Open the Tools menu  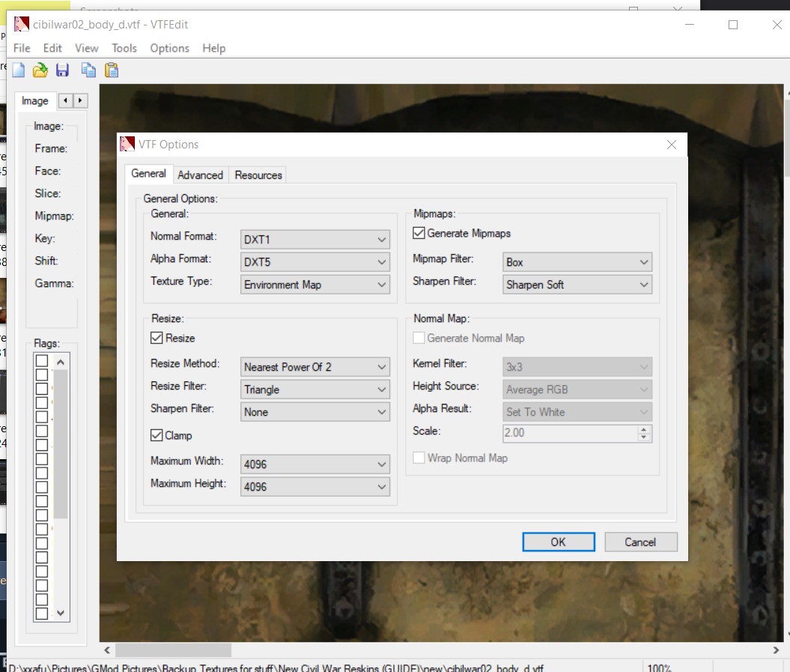[124, 48]
